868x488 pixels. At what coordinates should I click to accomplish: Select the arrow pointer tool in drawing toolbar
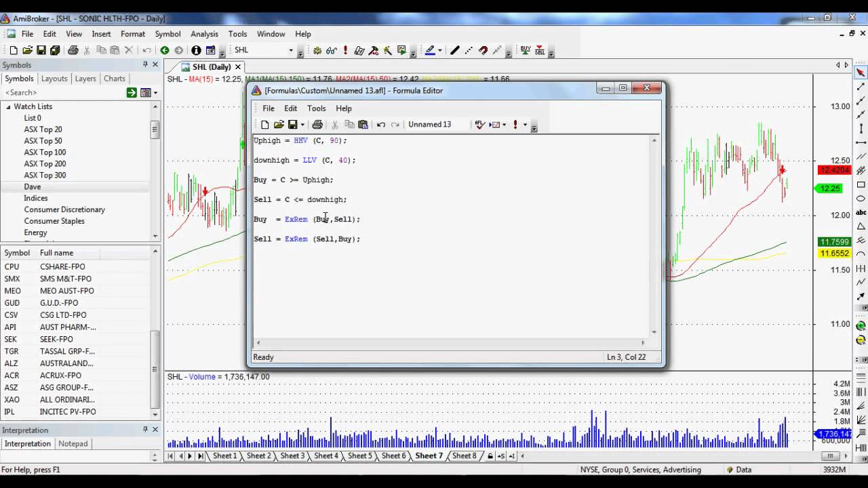click(861, 73)
